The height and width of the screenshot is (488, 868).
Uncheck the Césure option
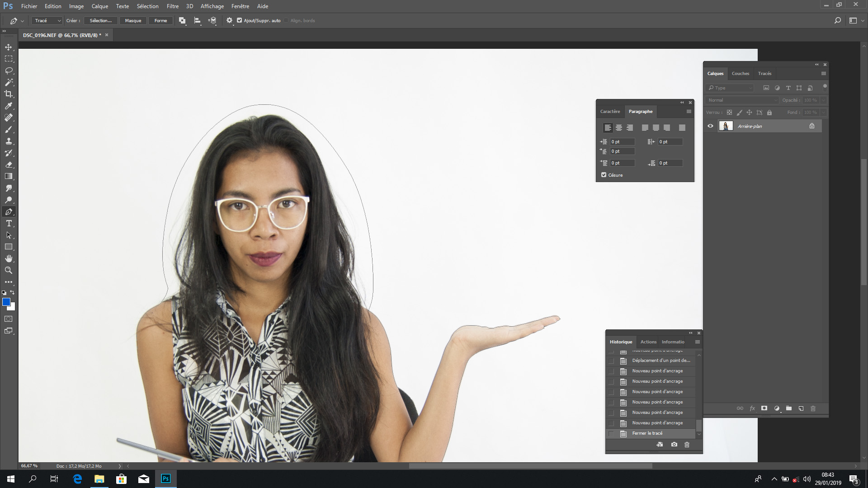(604, 174)
